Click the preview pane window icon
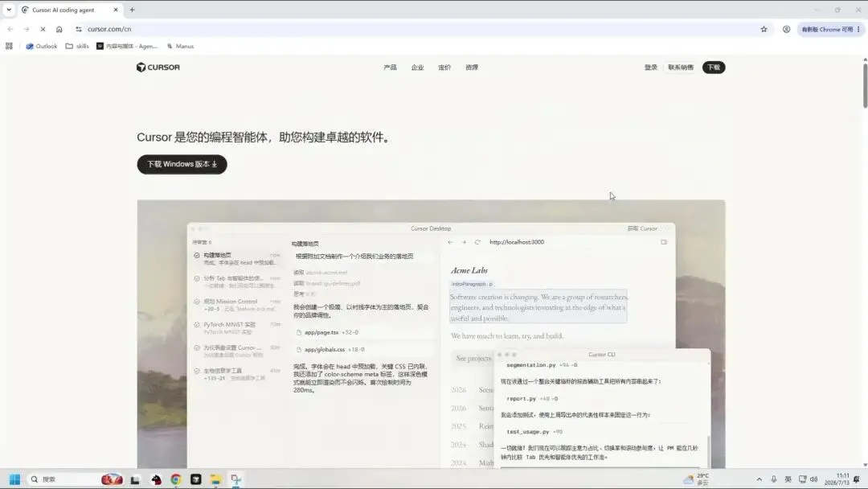Screen dimensions: 868x489 664,243
